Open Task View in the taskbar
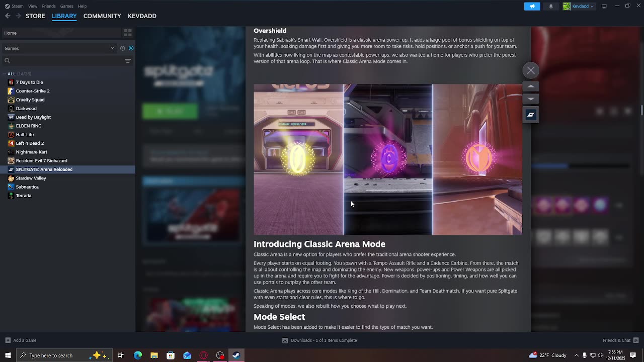The height and width of the screenshot is (362, 644). (x=121, y=355)
